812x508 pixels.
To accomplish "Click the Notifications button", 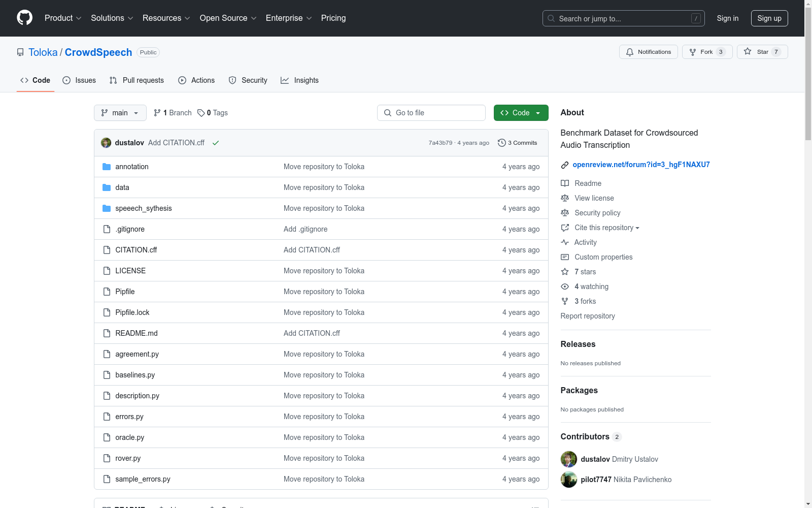I will (649, 52).
